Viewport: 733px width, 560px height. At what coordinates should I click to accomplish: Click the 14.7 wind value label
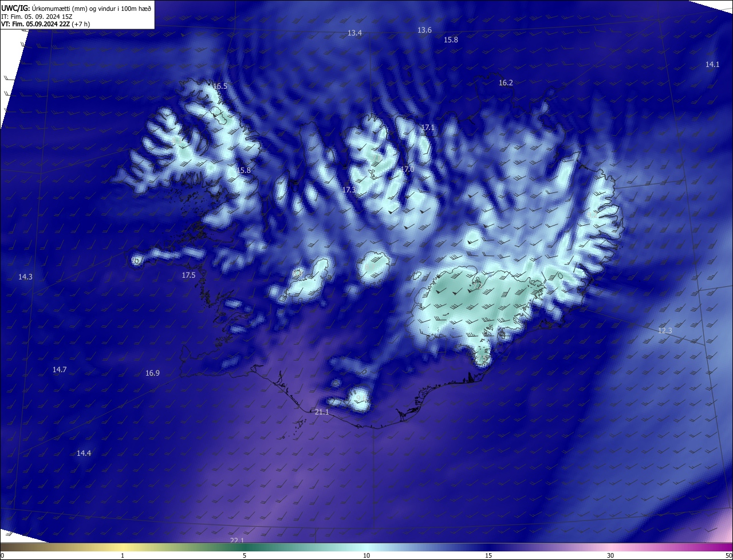[60, 369]
